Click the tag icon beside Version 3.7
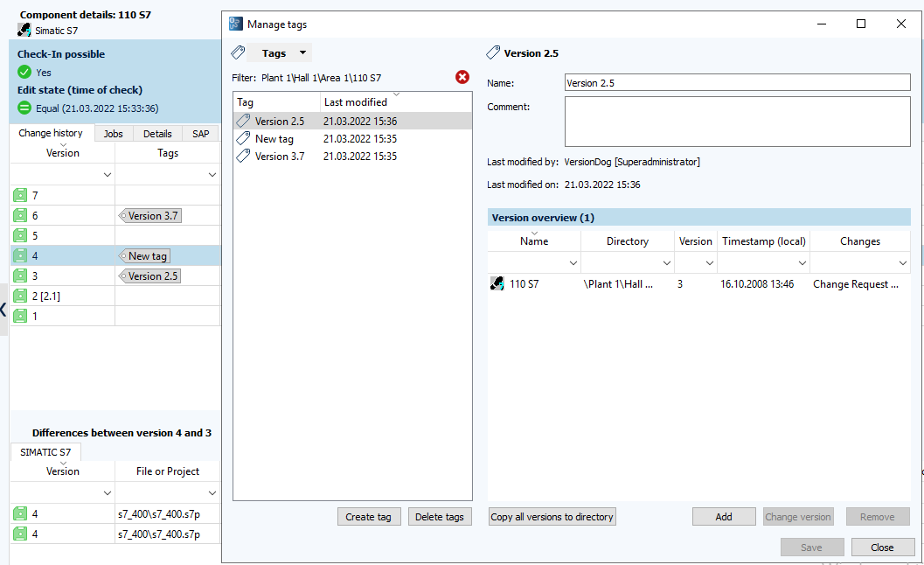Screen dimensions: 924x565 pos(244,157)
